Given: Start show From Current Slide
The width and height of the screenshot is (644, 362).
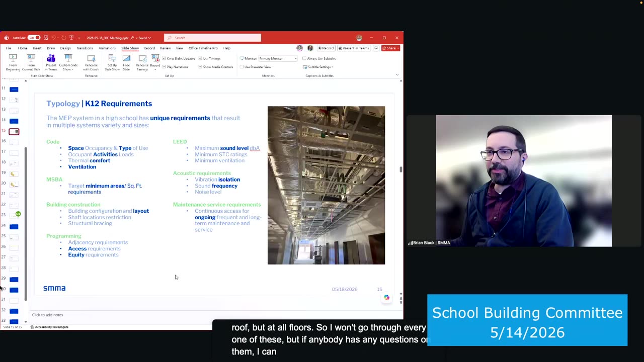Looking at the screenshot, I should tap(31, 62).
